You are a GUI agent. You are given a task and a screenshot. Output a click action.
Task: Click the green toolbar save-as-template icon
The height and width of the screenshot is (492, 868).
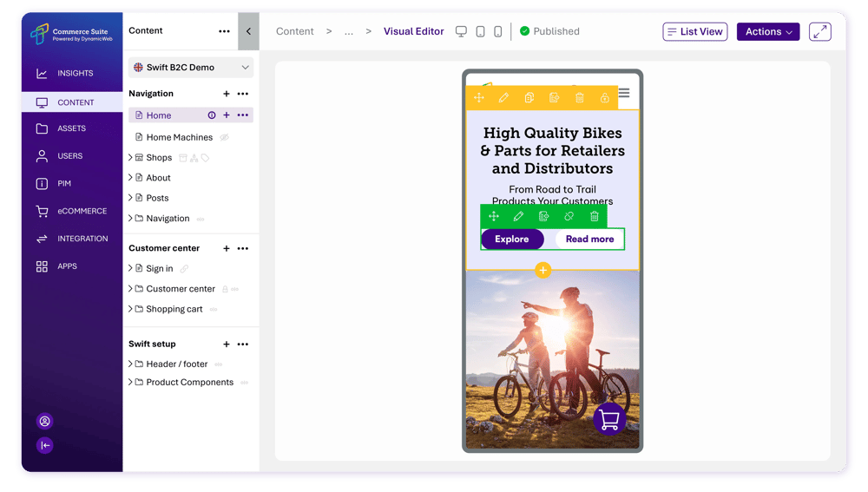(x=543, y=216)
